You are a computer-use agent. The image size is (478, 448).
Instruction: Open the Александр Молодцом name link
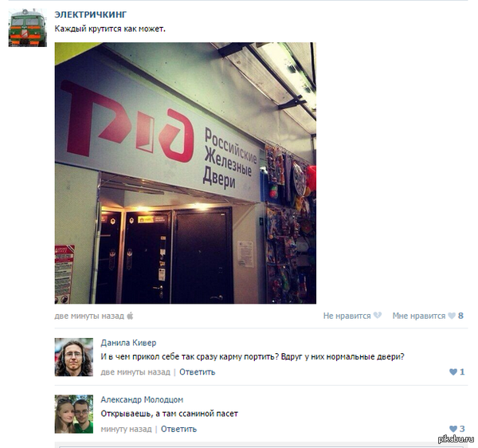pos(142,399)
